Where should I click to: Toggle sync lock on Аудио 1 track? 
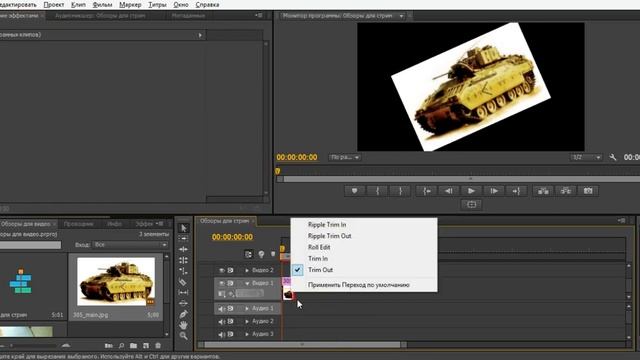(x=231, y=309)
